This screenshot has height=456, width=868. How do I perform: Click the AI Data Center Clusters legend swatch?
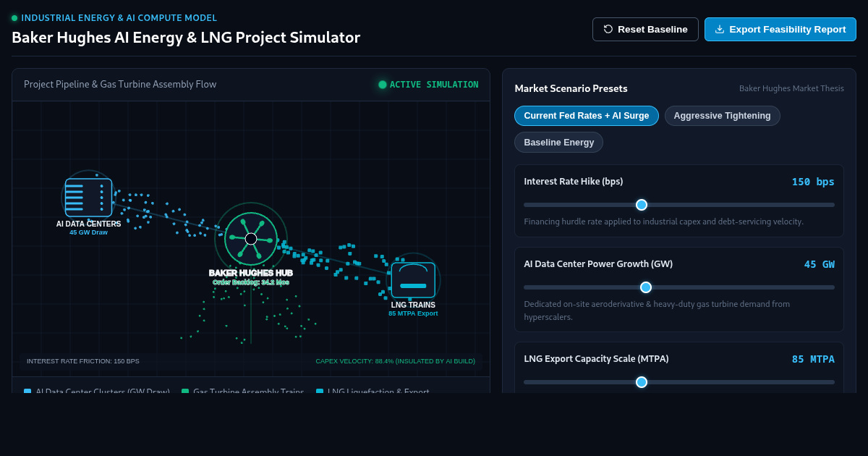click(x=27, y=392)
